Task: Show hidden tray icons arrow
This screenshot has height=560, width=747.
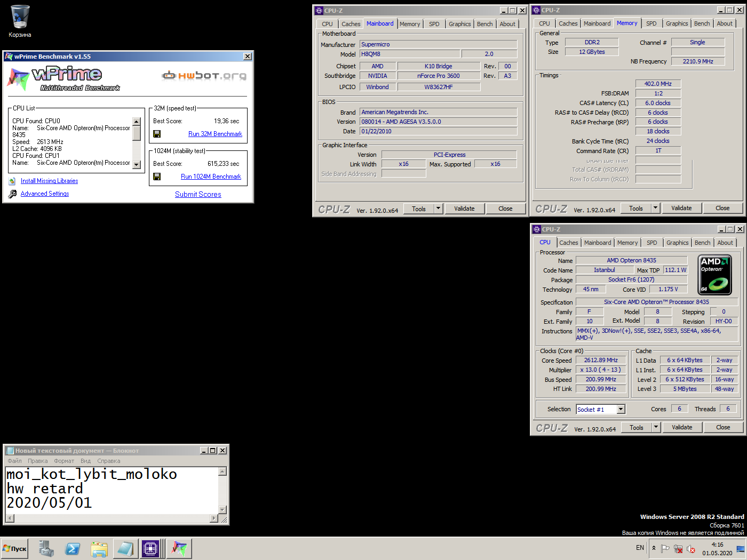Action: [654, 548]
